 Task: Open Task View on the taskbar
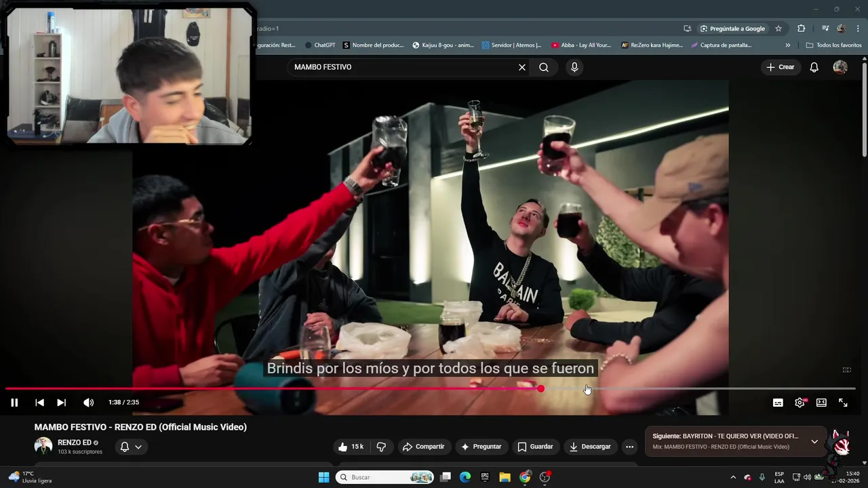(446, 477)
